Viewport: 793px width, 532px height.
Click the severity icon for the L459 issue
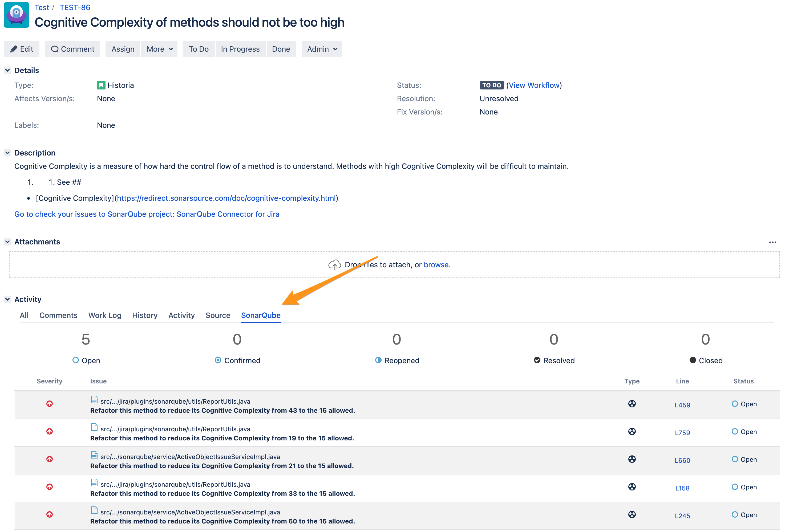50,404
